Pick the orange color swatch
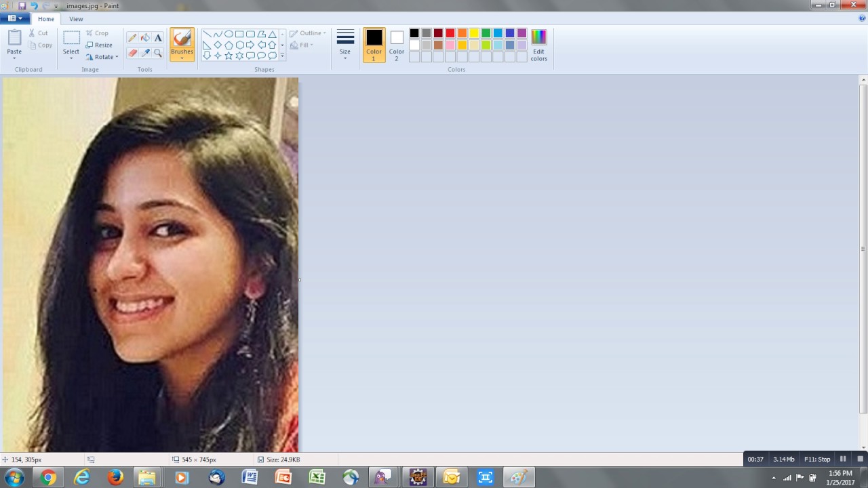Image resolution: width=868 pixels, height=488 pixels. coord(462,33)
